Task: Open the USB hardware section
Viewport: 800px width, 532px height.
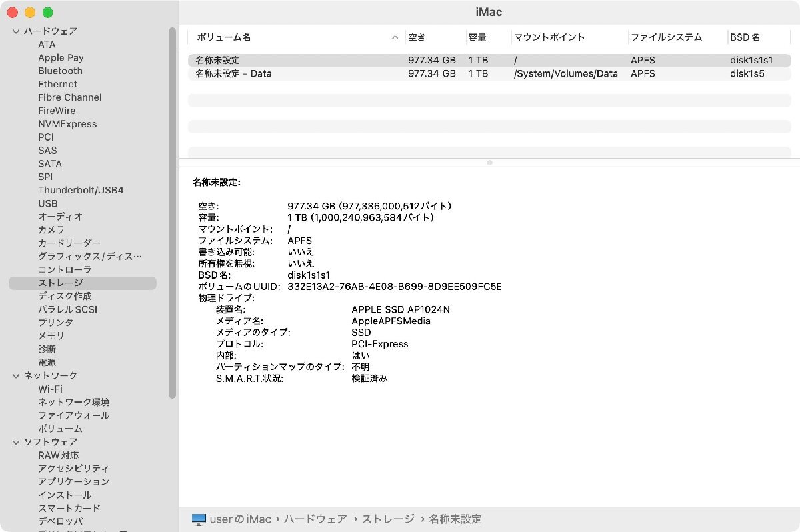Action: click(x=48, y=203)
